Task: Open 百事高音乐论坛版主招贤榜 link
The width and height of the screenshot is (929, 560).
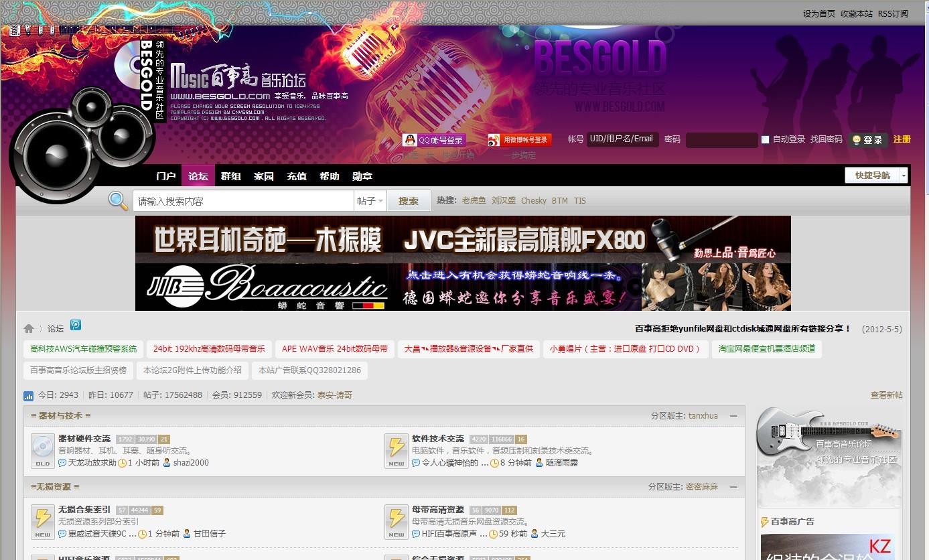Action: [x=78, y=370]
